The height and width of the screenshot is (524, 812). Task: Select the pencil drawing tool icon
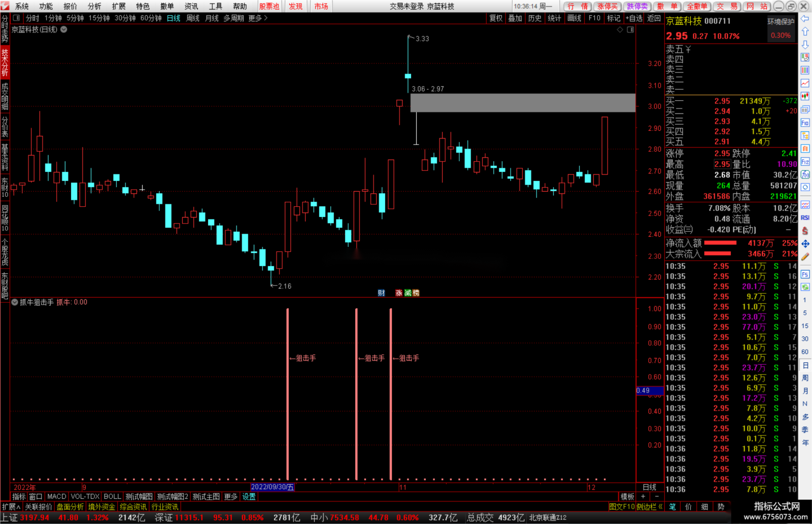(805, 257)
